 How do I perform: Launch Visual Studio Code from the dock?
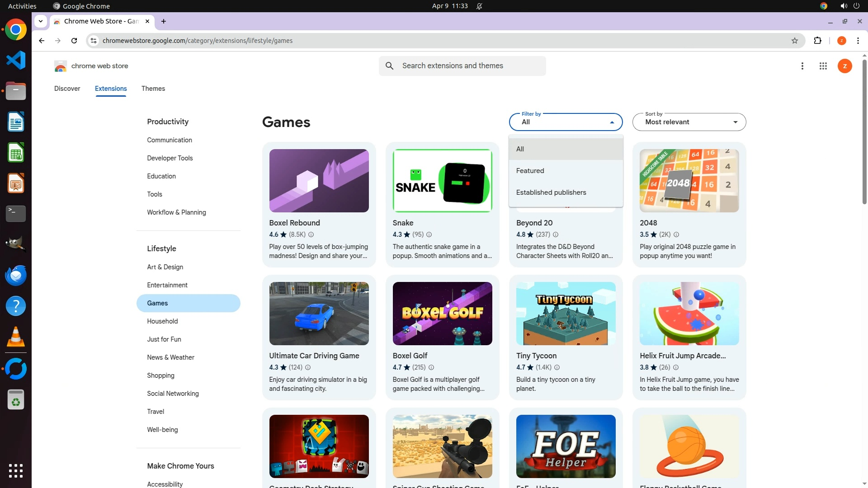tap(16, 60)
